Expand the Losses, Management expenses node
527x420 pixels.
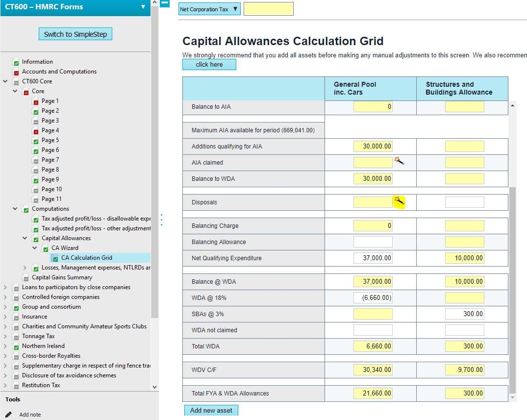pyautogui.click(x=25, y=268)
